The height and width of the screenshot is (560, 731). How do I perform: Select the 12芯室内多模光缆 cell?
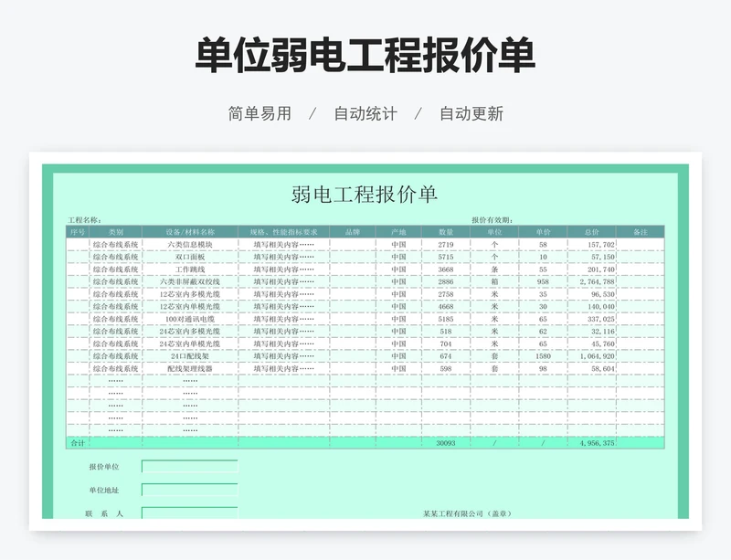190,294
